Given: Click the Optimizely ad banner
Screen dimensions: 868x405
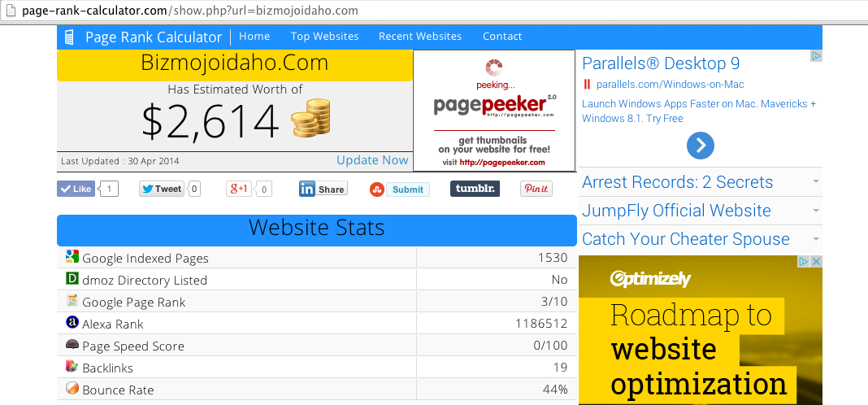Looking at the screenshot, I should pyautogui.click(x=701, y=329).
